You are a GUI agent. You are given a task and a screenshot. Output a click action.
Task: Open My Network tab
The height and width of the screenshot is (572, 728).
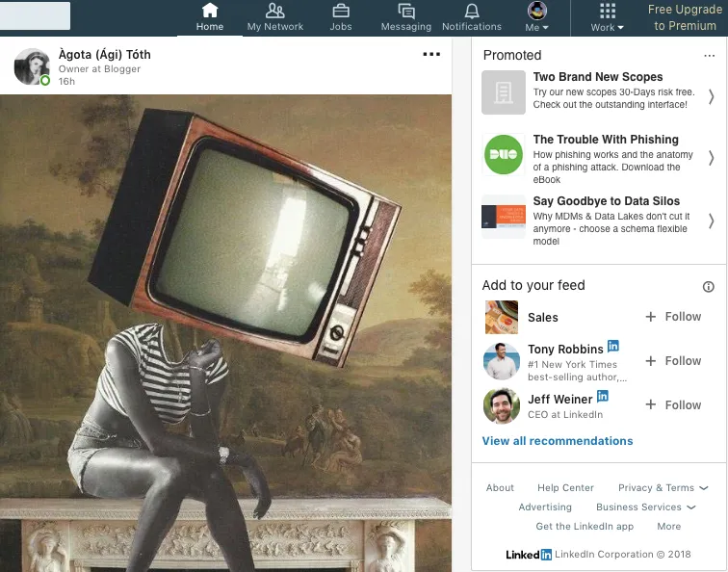pyautogui.click(x=274, y=17)
